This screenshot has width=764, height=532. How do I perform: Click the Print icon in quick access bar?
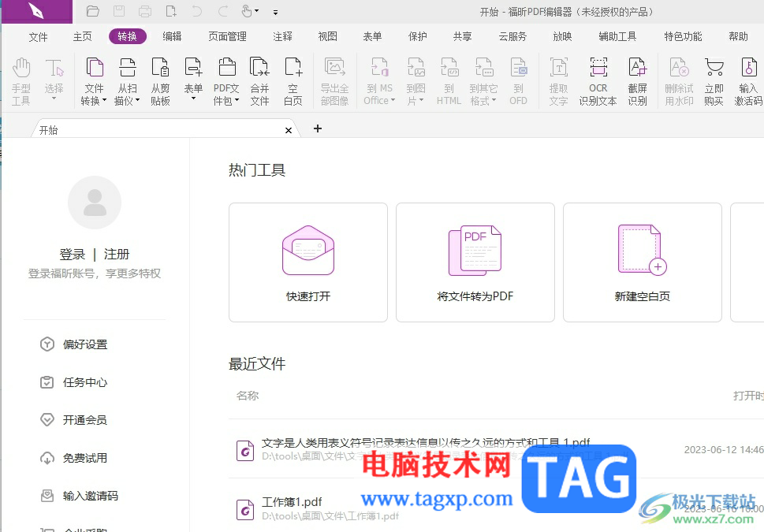pos(145,11)
